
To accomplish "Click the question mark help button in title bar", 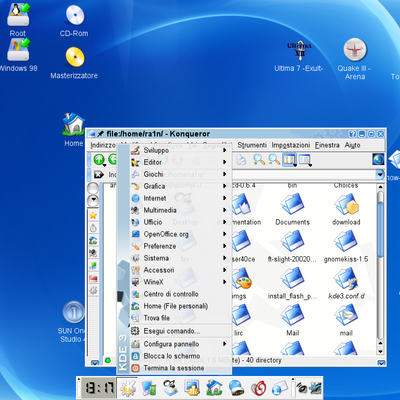I will (352, 134).
